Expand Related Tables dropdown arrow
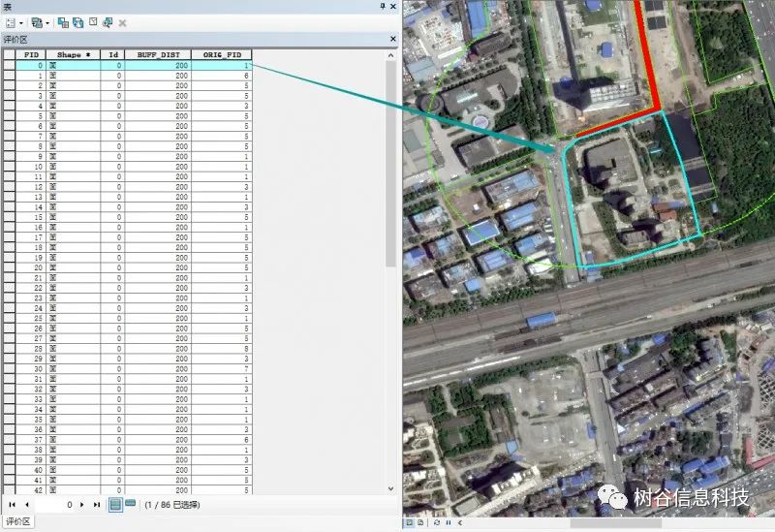The image size is (775, 532). pos(47,23)
